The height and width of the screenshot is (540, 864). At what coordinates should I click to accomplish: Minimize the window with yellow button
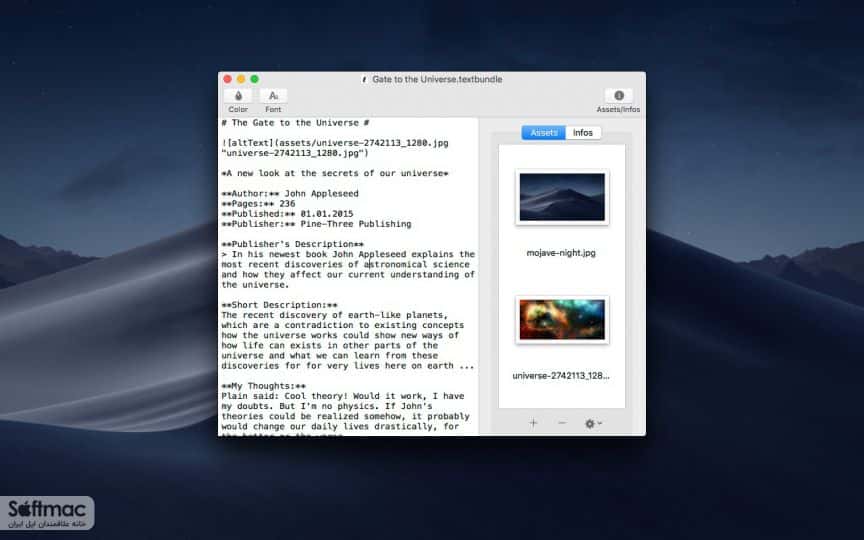click(241, 79)
